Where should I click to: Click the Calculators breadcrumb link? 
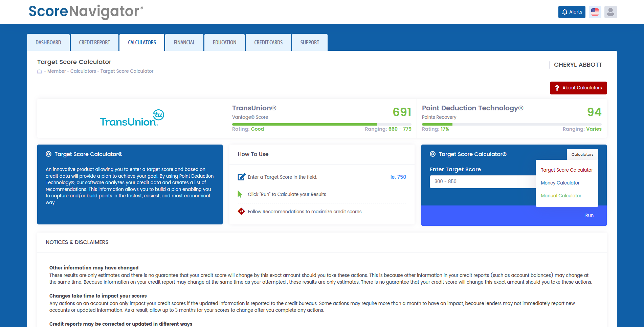pyautogui.click(x=83, y=71)
